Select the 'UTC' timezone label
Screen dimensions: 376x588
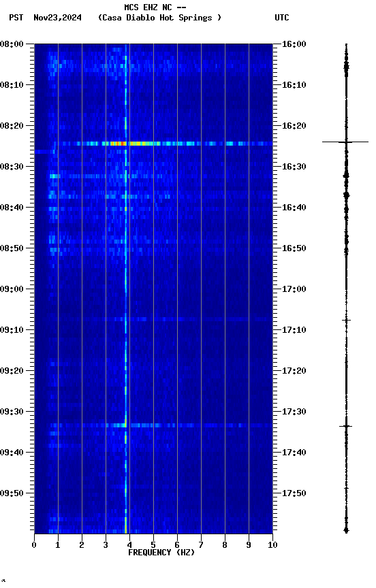pyautogui.click(x=282, y=18)
